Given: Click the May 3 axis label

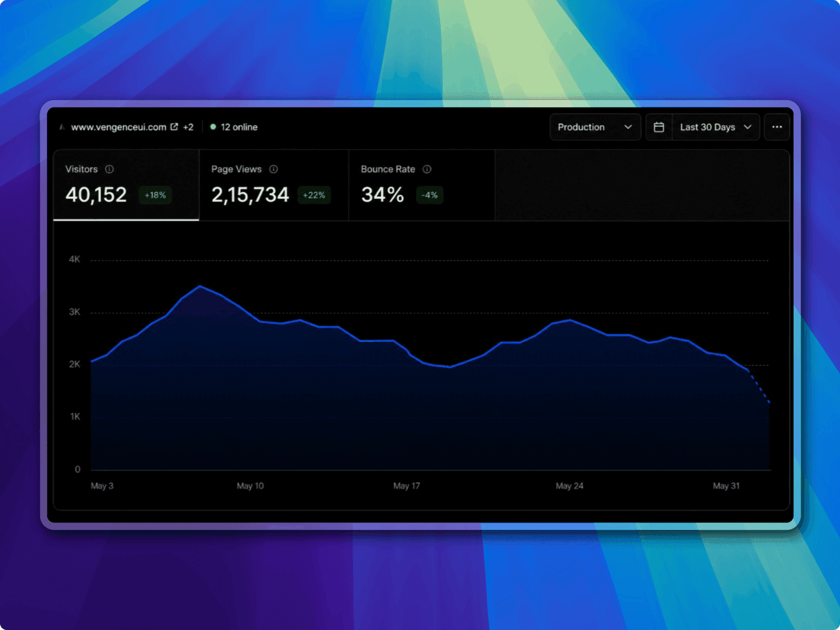Looking at the screenshot, I should pos(102,486).
